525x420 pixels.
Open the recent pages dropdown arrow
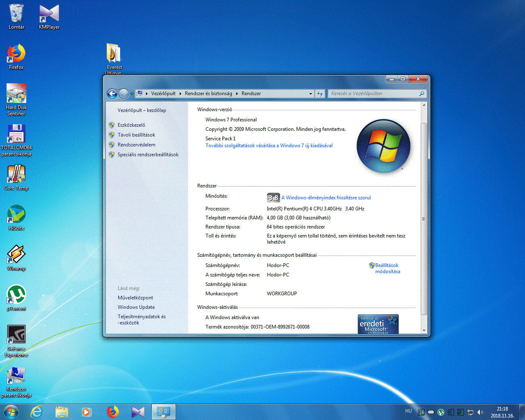(132, 94)
